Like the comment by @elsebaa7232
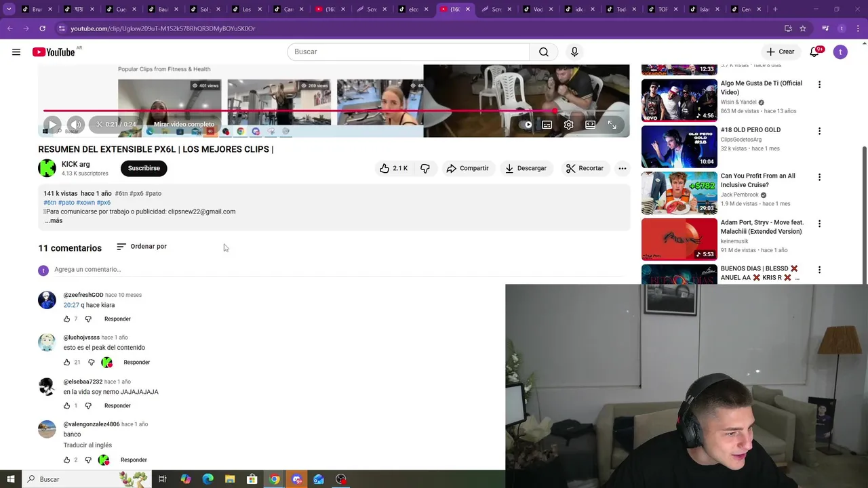 pos(66,406)
